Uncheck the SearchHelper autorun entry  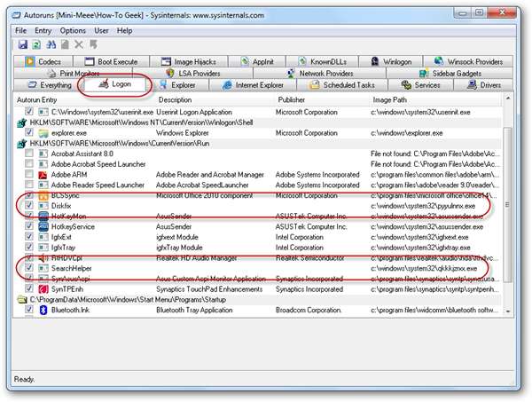tap(29, 267)
